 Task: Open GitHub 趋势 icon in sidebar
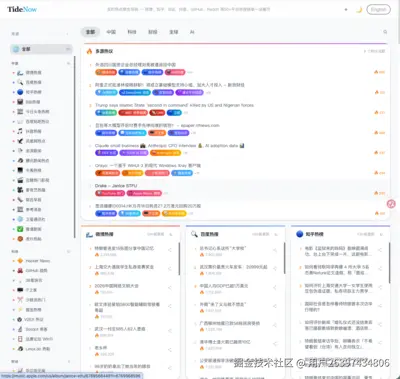coord(20,270)
